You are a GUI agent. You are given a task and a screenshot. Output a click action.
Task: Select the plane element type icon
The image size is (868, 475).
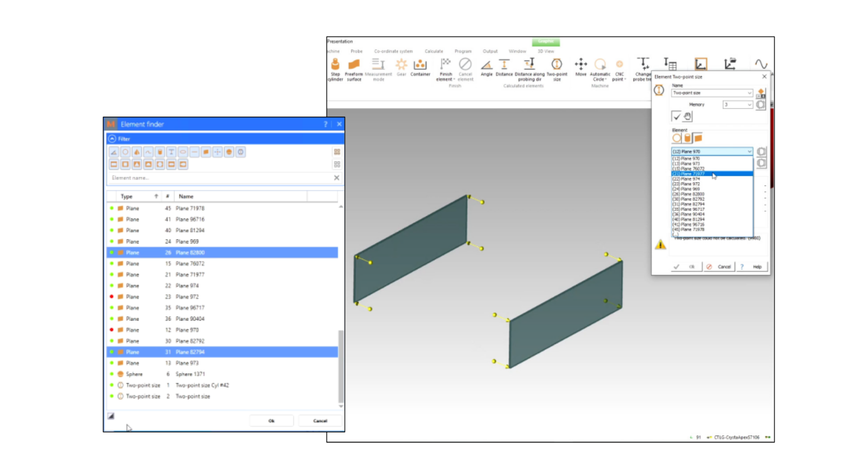pyautogui.click(x=698, y=138)
